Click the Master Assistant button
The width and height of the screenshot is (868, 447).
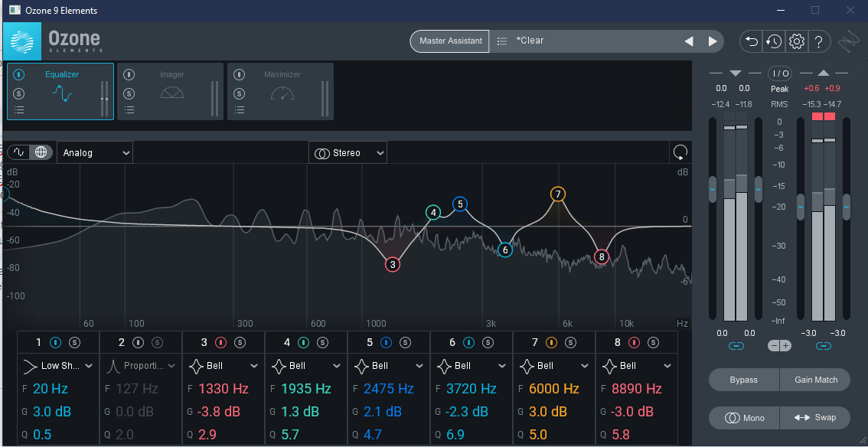450,41
